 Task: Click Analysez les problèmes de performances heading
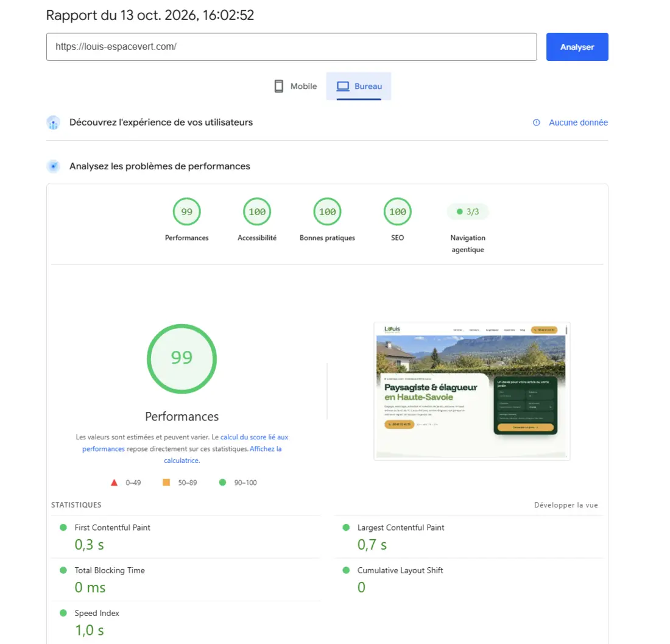[160, 166]
